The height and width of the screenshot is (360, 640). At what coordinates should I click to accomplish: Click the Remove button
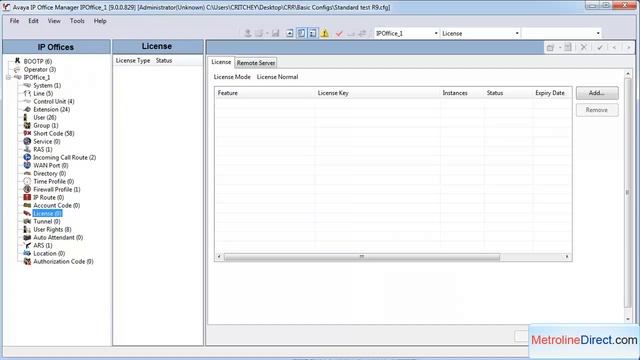597,110
